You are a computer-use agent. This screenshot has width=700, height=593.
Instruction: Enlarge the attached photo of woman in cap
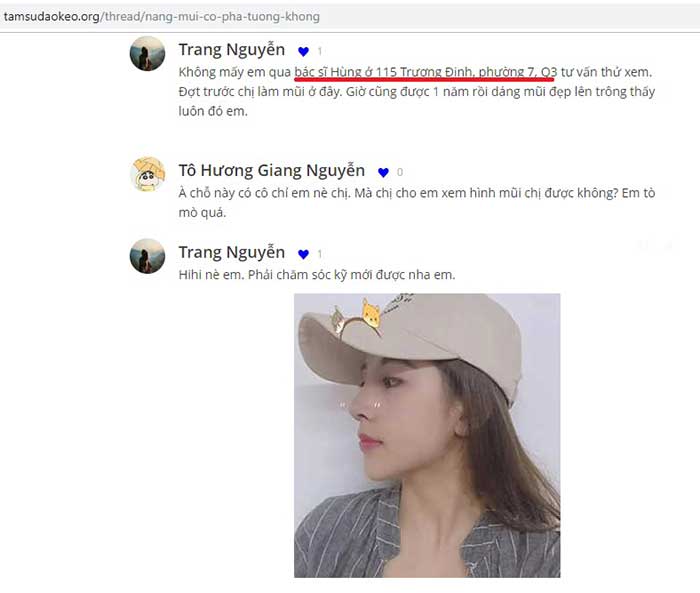pyautogui.click(x=427, y=435)
